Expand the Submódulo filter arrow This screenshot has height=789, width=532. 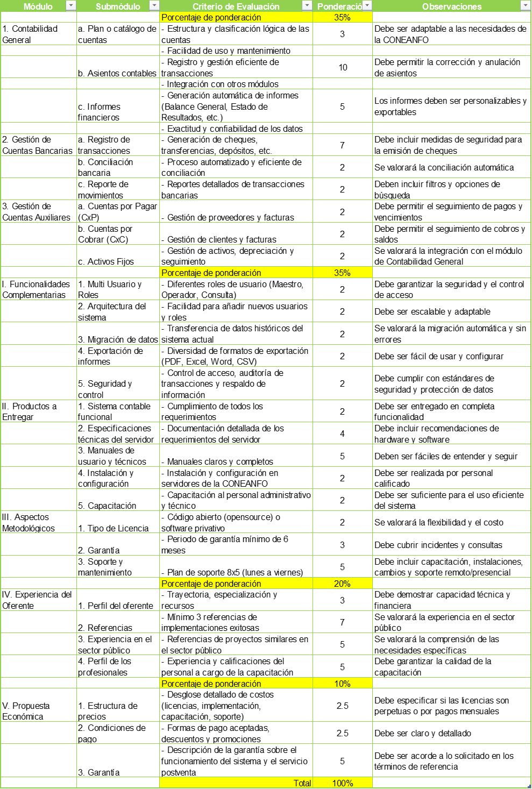154,6
